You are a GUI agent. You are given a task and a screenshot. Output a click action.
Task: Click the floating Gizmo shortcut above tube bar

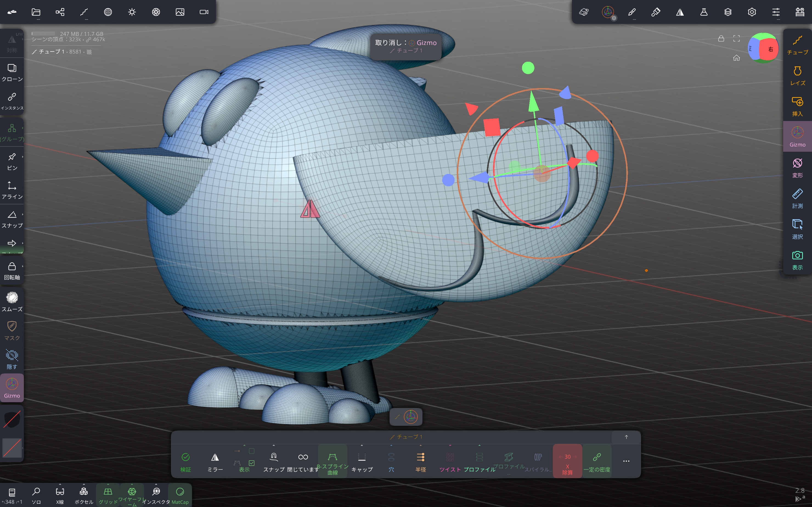[x=410, y=417]
